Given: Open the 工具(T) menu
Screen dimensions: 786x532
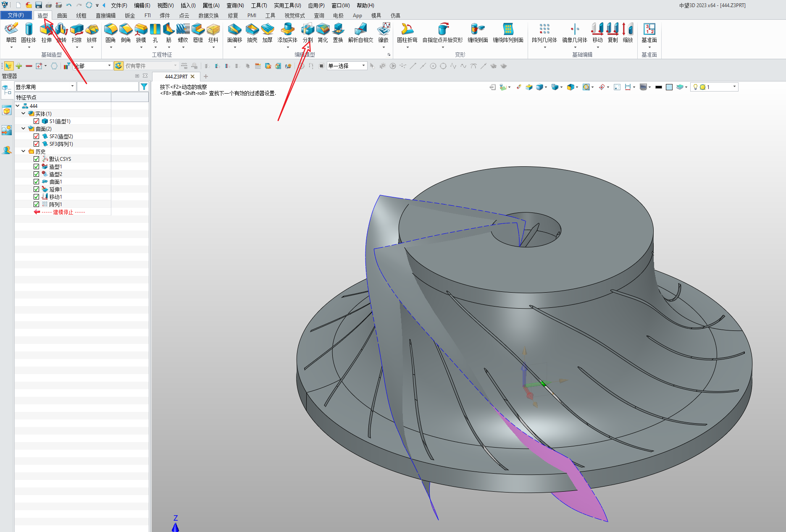Looking at the screenshot, I should 259,5.
